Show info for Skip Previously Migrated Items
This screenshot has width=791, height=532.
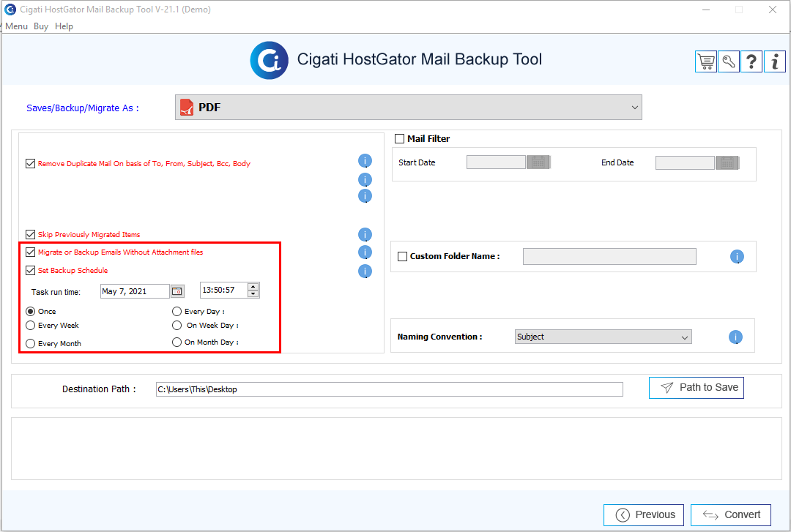pyautogui.click(x=365, y=234)
